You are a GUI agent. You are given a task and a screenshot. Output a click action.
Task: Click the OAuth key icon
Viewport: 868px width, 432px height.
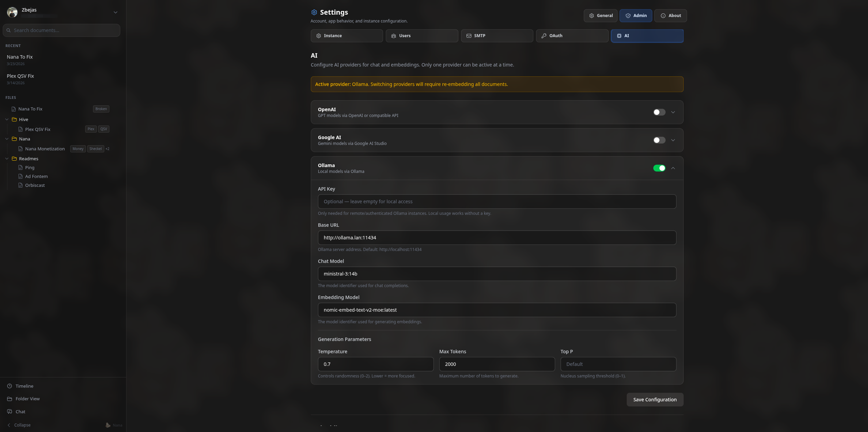click(x=544, y=36)
